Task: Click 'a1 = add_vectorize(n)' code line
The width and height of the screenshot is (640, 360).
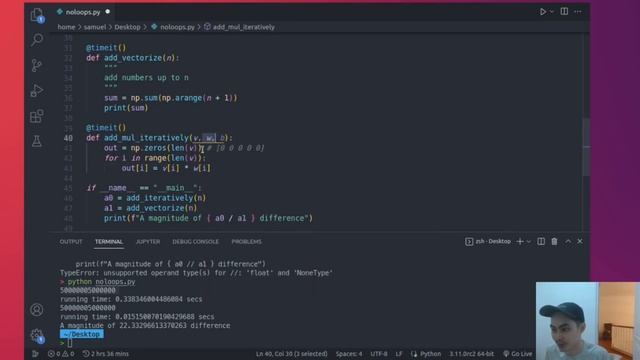Action: pos(151,208)
